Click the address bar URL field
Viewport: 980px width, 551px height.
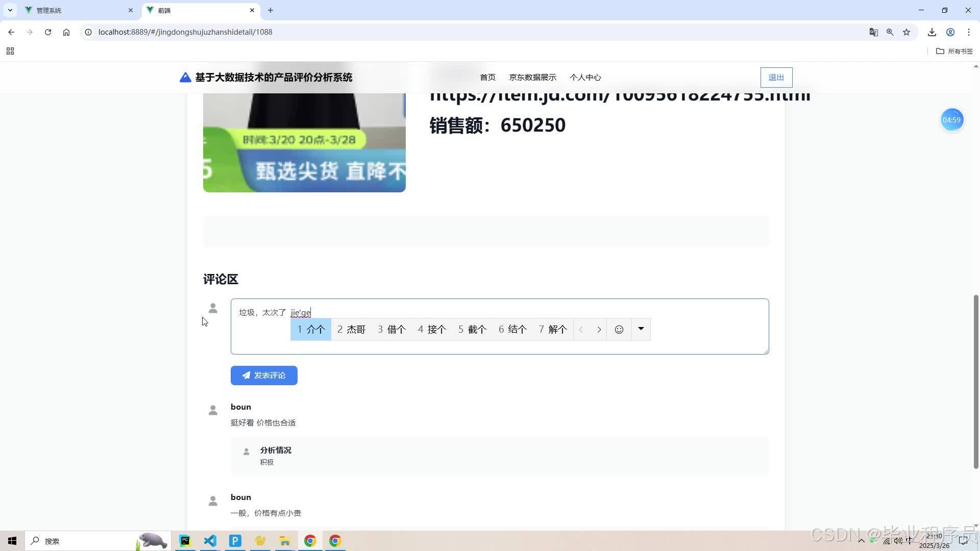coord(475,32)
